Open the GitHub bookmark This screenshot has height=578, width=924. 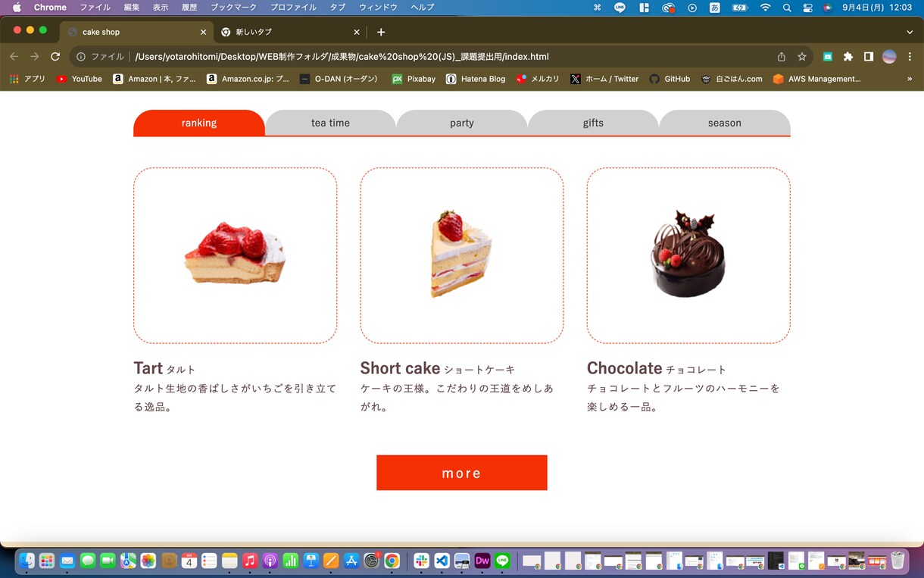point(670,79)
